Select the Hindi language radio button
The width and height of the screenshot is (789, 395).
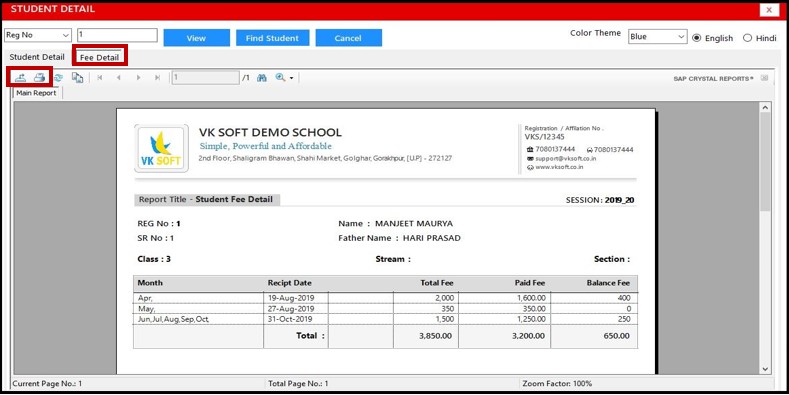coord(747,38)
